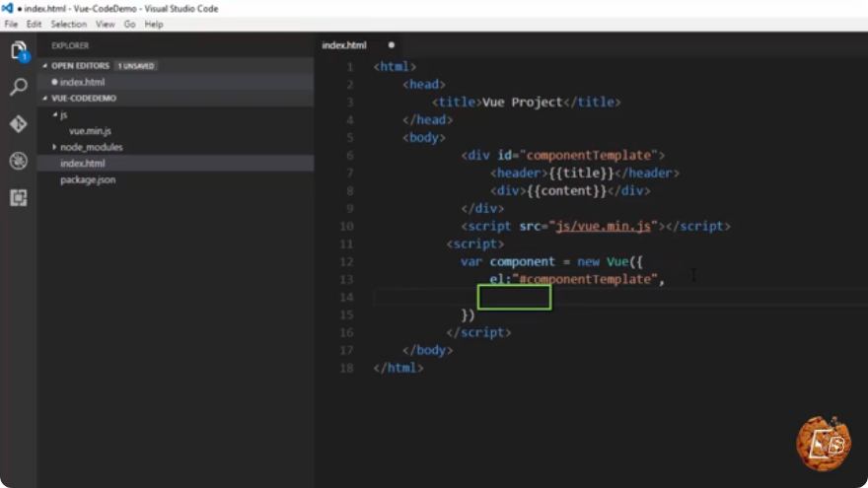Open vue.min.js in the explorer
Screen dimensions: 868x488
pos(90,131)
